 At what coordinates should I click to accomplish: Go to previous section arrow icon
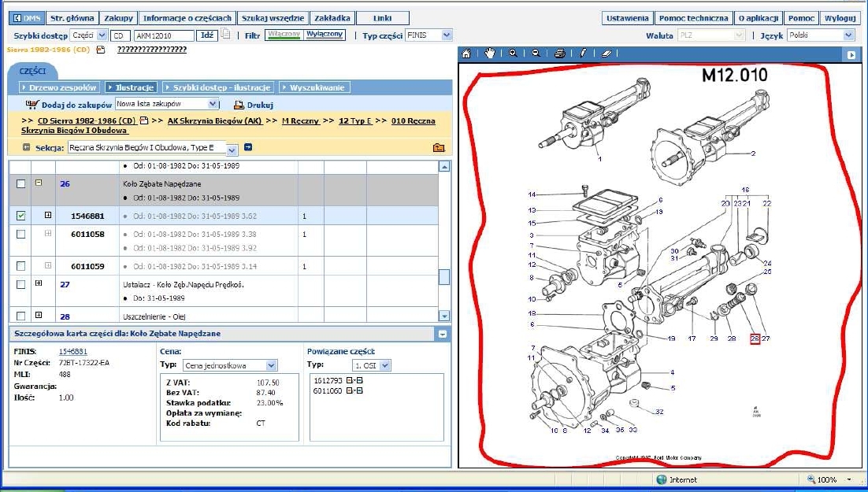tap(26, 147)
